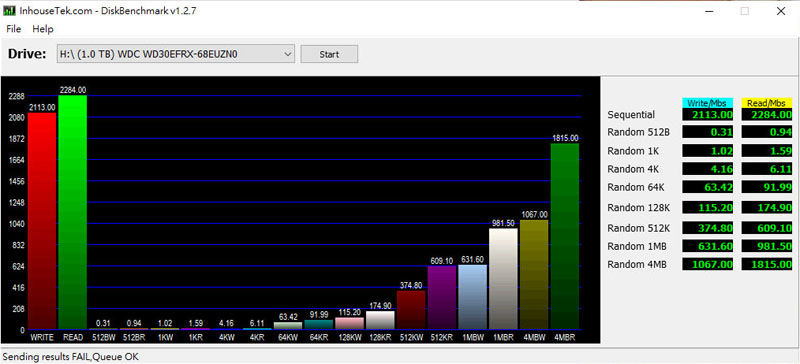Click the 128KR bar labeled 174.90

point(380,320)
